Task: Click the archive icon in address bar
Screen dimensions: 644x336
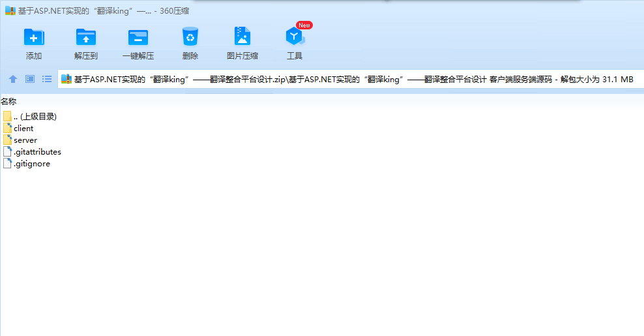Action: click(66, 79)
